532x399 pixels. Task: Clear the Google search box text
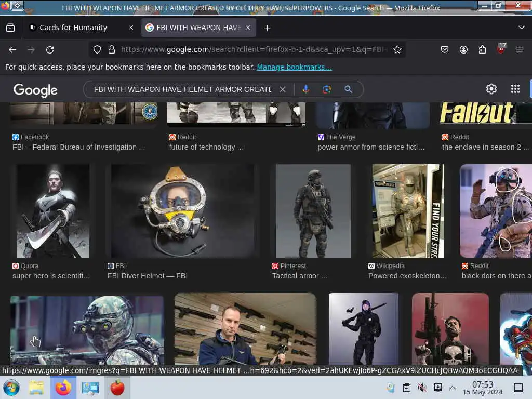click(282, 89)
